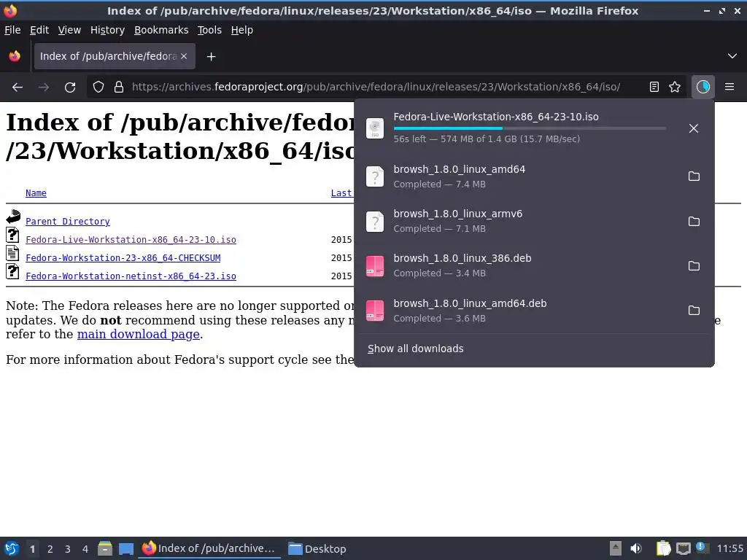Reload the current page
The height and width of the screenshot is (560, 747).
pos(70,87)
